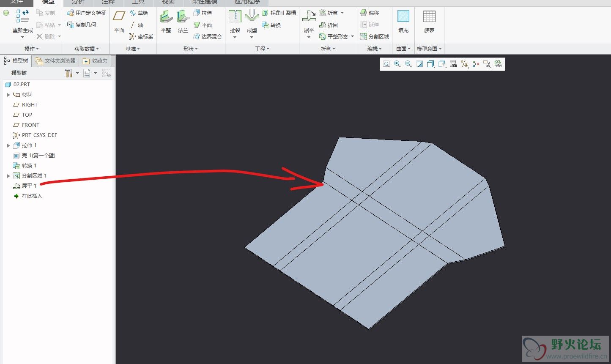611x364 pixels.
Task: Expand the 工程 group dropdown
Action: (x=262, y=49)
